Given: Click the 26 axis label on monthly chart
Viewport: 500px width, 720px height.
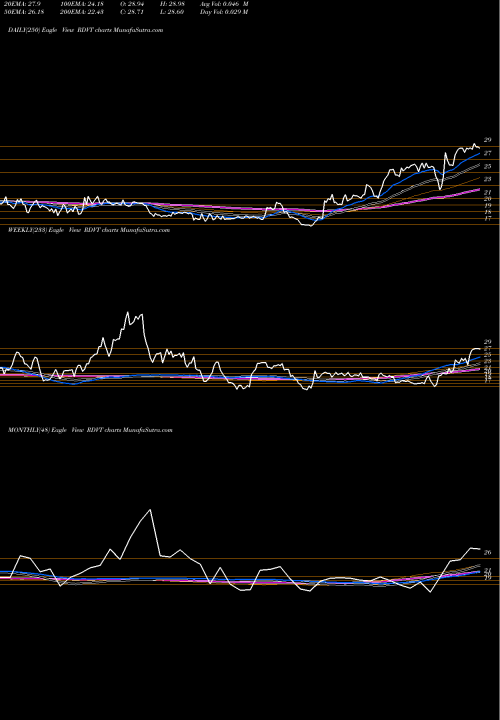Looking at the screenshot, I should (x=488, y=552).
